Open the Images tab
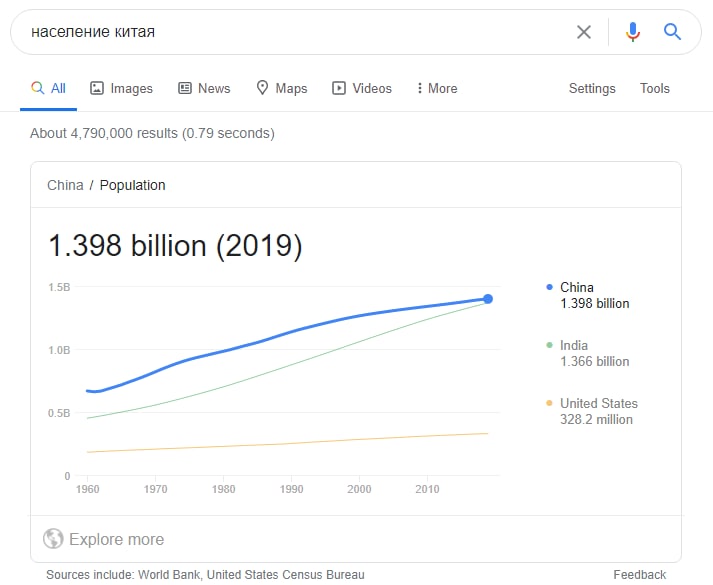 121,88
